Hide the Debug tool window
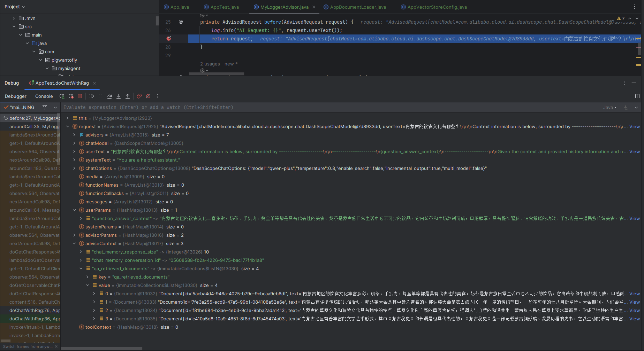 (634, 83)
